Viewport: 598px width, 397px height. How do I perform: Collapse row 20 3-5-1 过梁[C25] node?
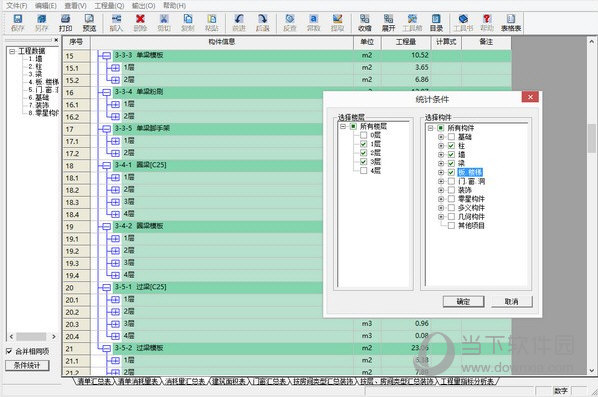click(106, 288)
